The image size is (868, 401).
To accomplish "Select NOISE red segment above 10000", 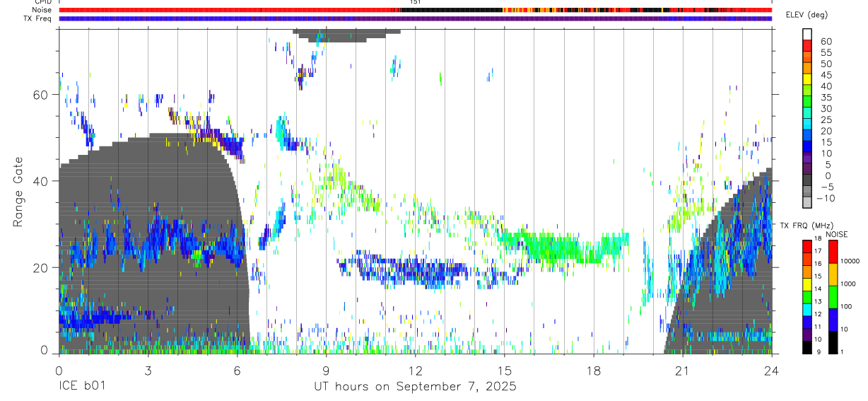I will (833, 251).
